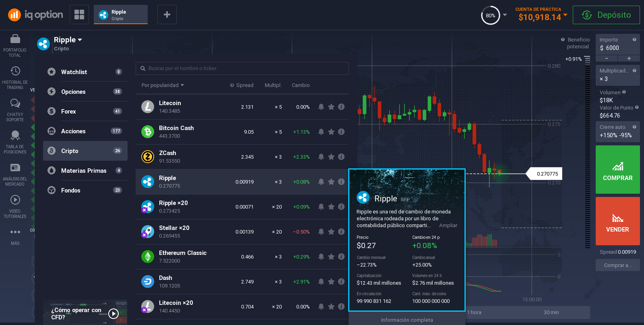Click the asset search field
The height and width of the screenshot is (325, 644).
click(242, 68)
